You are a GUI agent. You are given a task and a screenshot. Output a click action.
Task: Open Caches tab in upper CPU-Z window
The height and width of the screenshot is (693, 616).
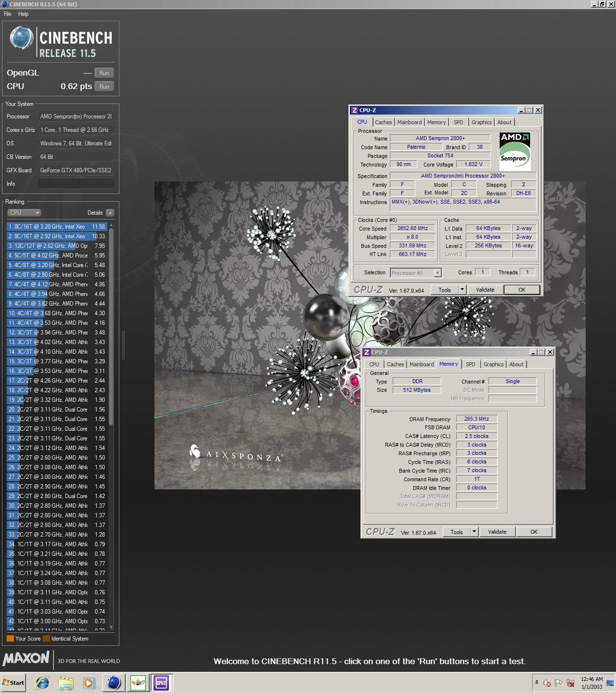coord(384,122)
